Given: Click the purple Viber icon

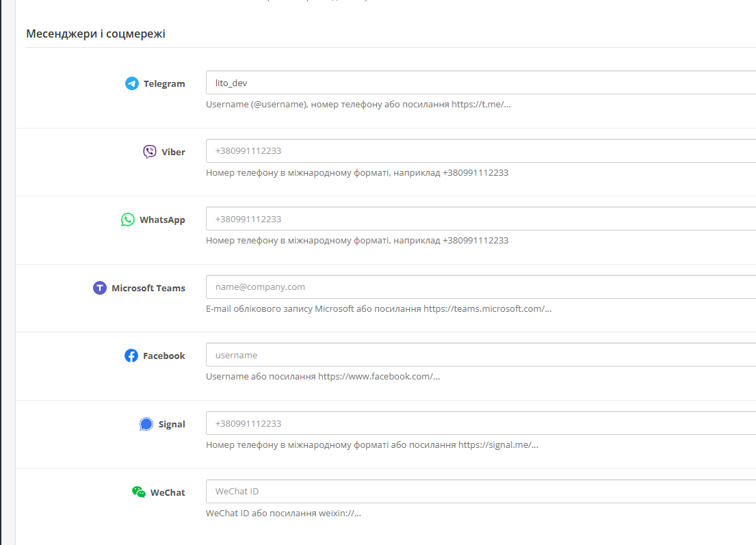Looking at the screenshot, I should tap(149, 152).
